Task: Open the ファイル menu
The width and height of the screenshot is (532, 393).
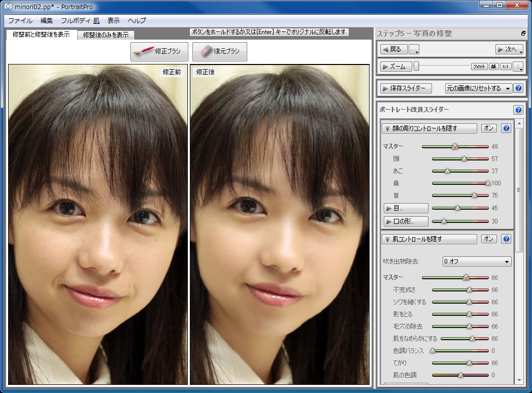Action: pyautogui.click(x=20, y=21)
